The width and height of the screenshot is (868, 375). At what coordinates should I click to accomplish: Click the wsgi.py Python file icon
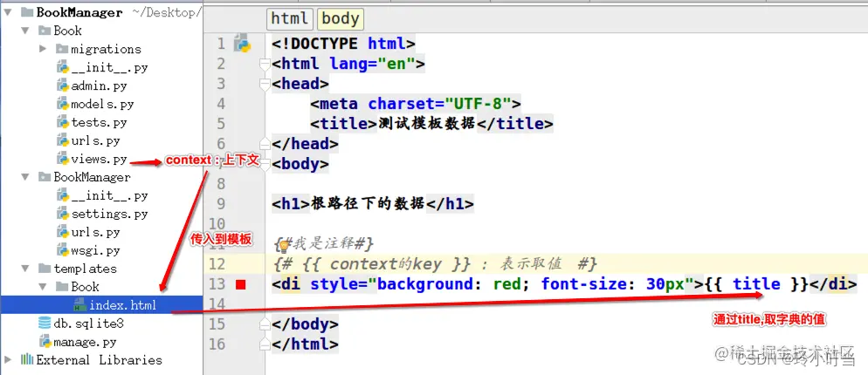point(62,250)
